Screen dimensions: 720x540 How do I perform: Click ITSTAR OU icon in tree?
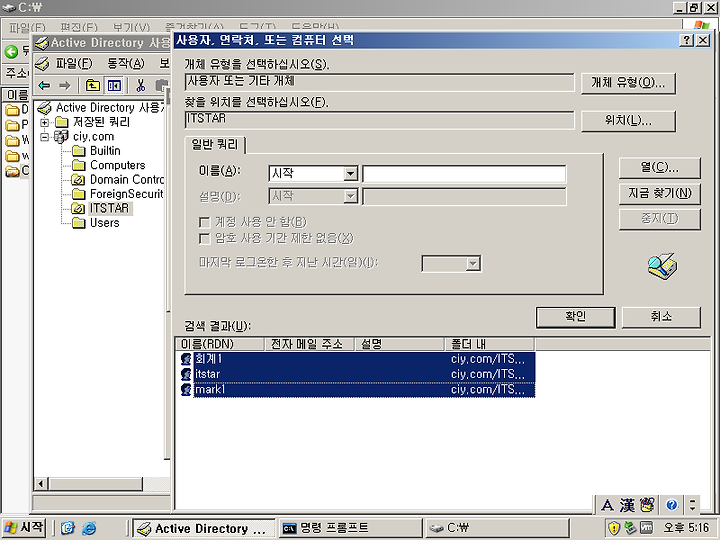tap(78, 208)
